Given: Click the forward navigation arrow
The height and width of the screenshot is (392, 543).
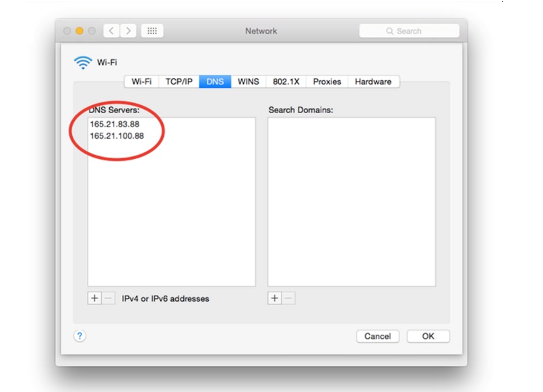Looking at the screenshot, I should pos(128,31).
